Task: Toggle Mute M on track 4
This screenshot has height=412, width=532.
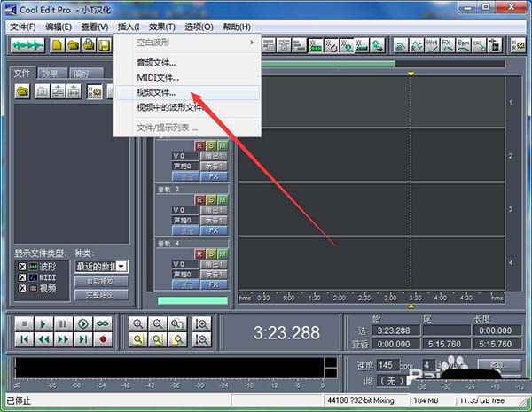Action: [x=223, y=254]
